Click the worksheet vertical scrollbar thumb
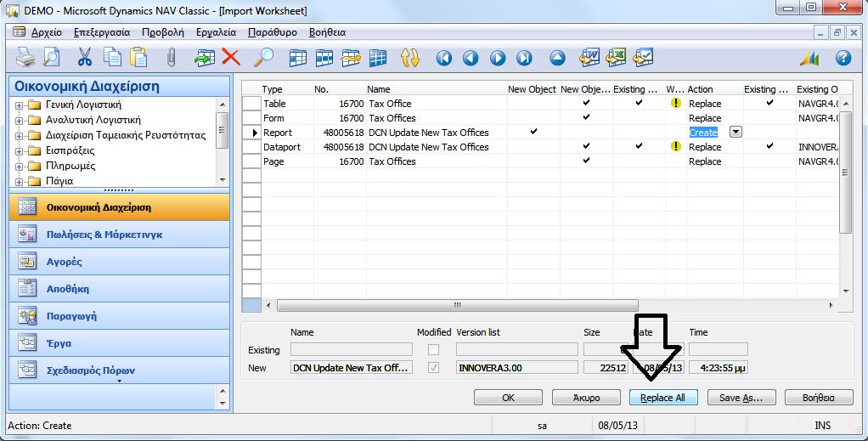The height and width of the screenshot is (441, 868). (x=845, y=172)
